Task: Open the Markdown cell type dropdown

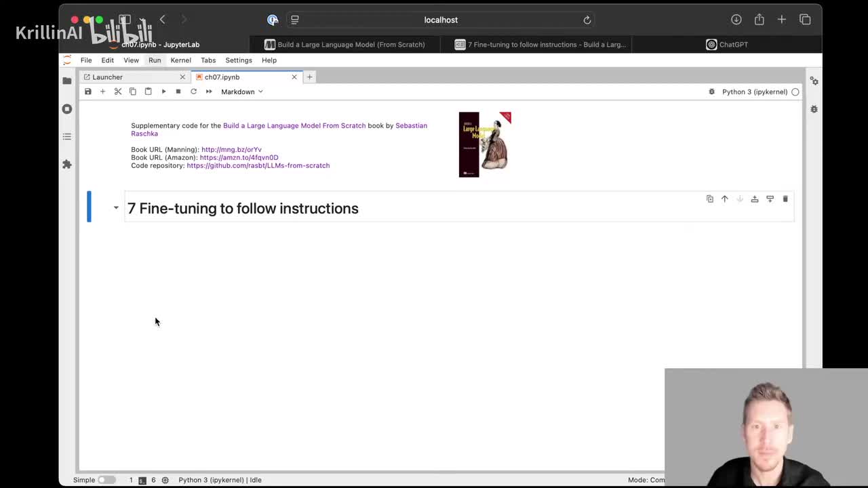Action: coord(241,91)
